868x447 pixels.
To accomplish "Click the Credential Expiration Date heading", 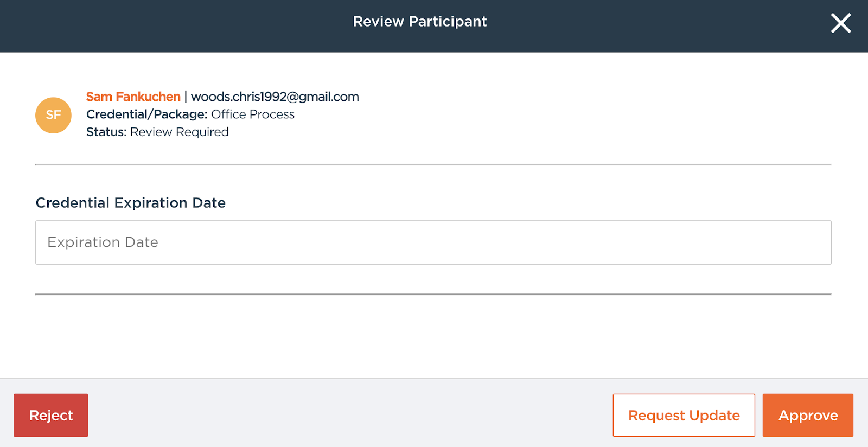I will 131,203.
